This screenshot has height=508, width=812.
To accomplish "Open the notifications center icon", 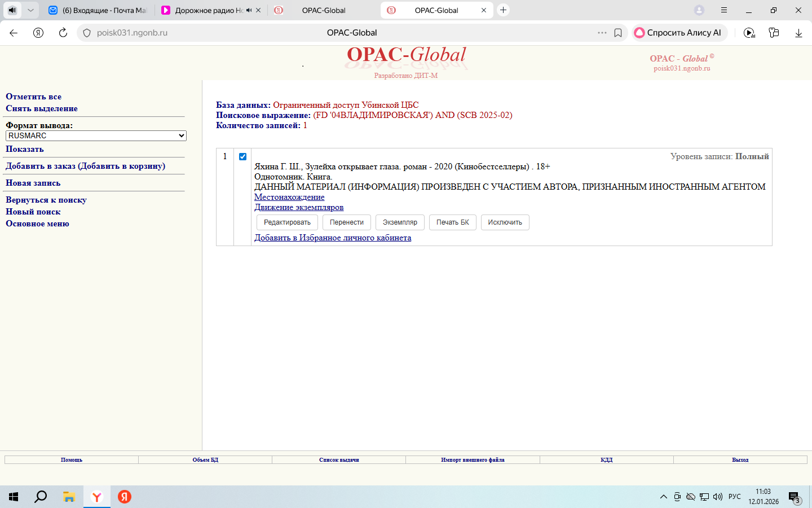I will [794, 497].
